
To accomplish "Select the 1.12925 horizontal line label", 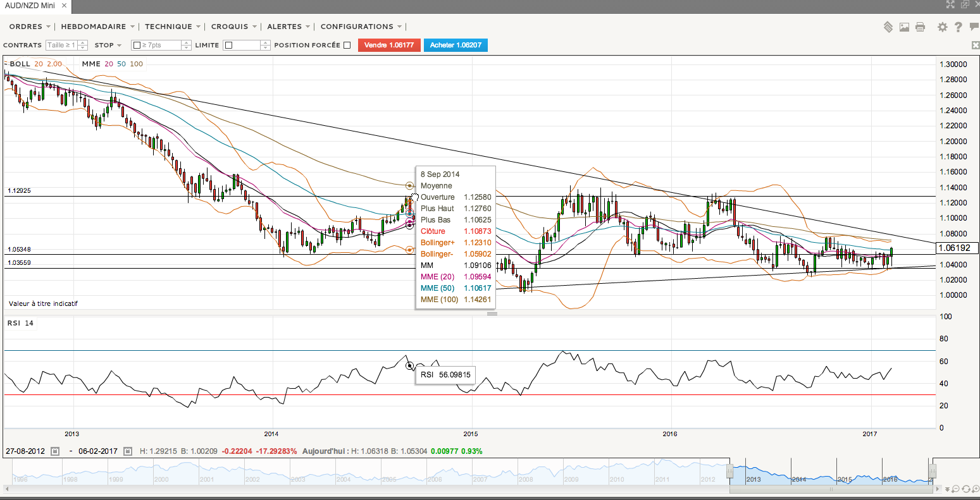I will pyautogui.click(x=19, y=190).
